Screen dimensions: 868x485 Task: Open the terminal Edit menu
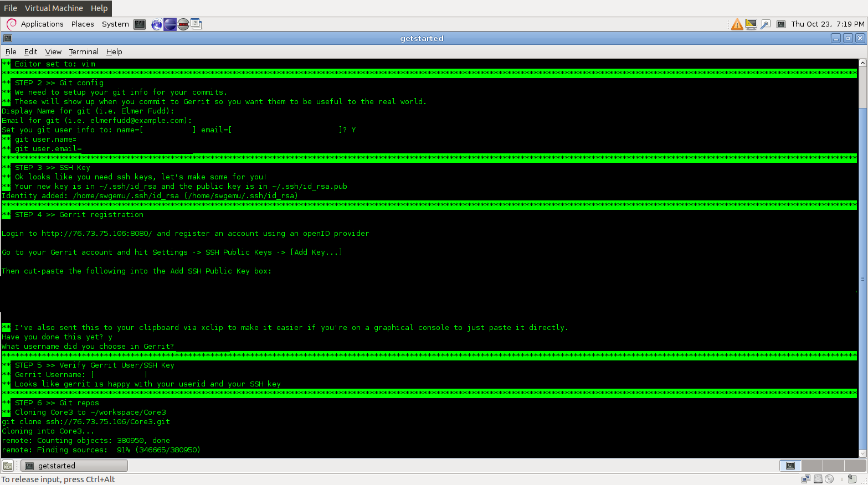pyautogui.click(x=30, y=51)
